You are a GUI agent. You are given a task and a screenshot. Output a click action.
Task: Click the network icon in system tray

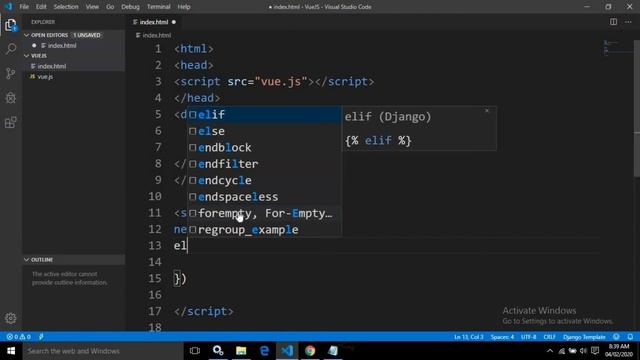[x=562, y=351]
